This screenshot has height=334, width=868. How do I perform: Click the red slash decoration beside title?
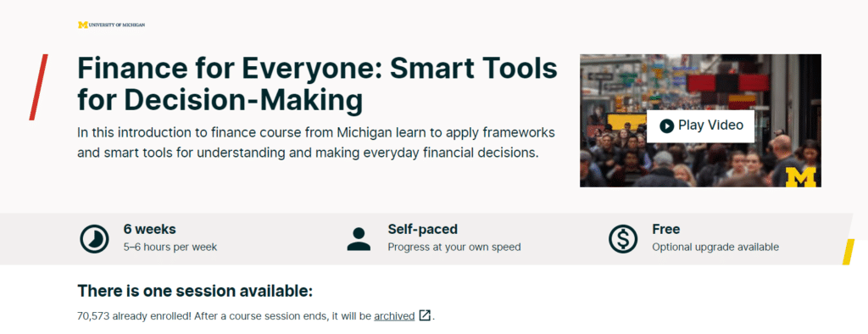[38, 87]
